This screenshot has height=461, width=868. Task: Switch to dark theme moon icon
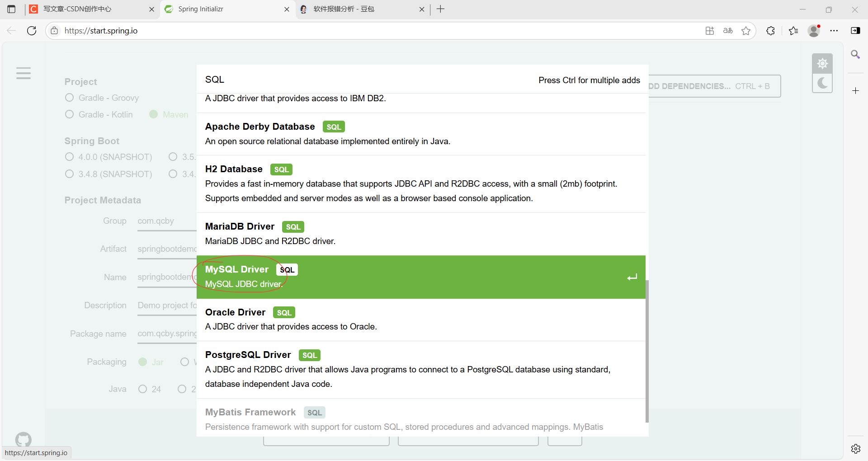(822, 84)
